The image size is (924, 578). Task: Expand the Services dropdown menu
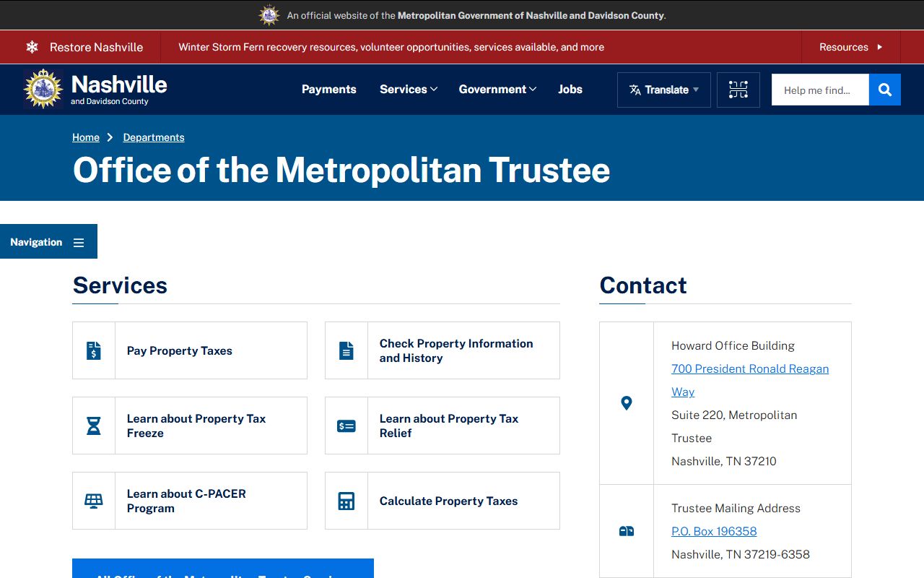click(x=409, y=90)
